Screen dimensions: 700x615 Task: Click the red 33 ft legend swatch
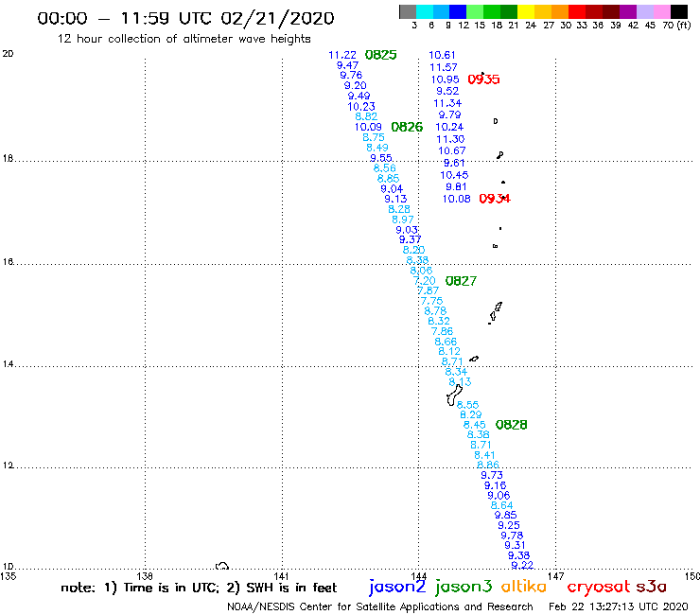coord(577,11)
